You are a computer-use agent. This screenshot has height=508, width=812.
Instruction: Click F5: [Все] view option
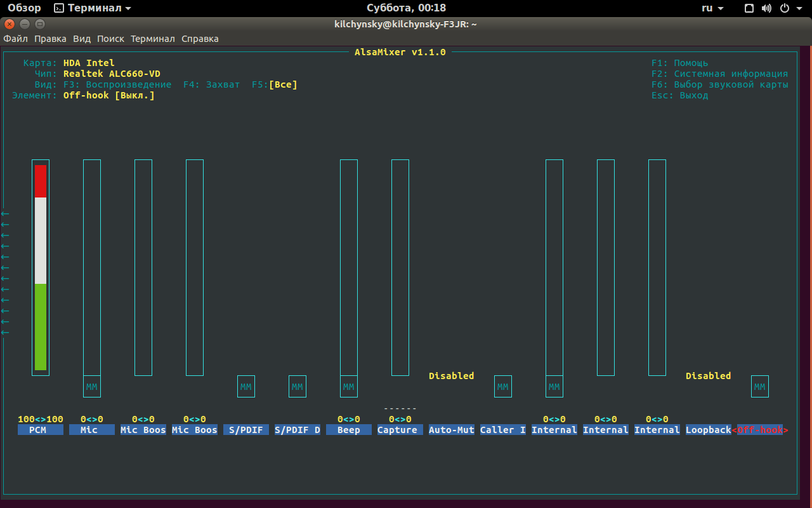[275, 84]
